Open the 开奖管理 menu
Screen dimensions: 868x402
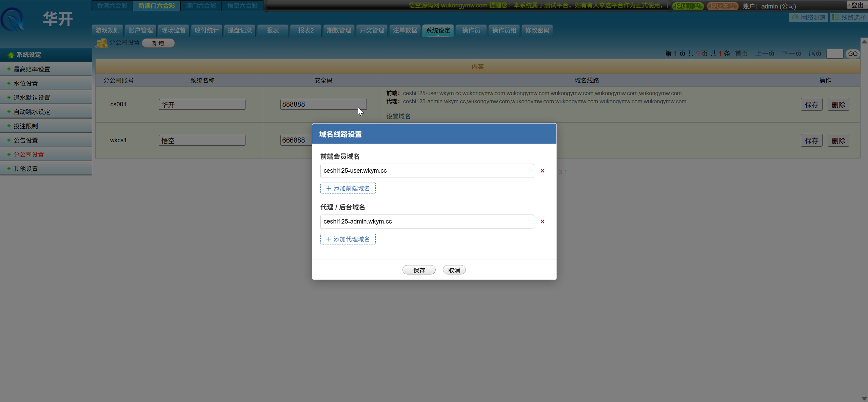pyautogui.click(x=372, y=30)
